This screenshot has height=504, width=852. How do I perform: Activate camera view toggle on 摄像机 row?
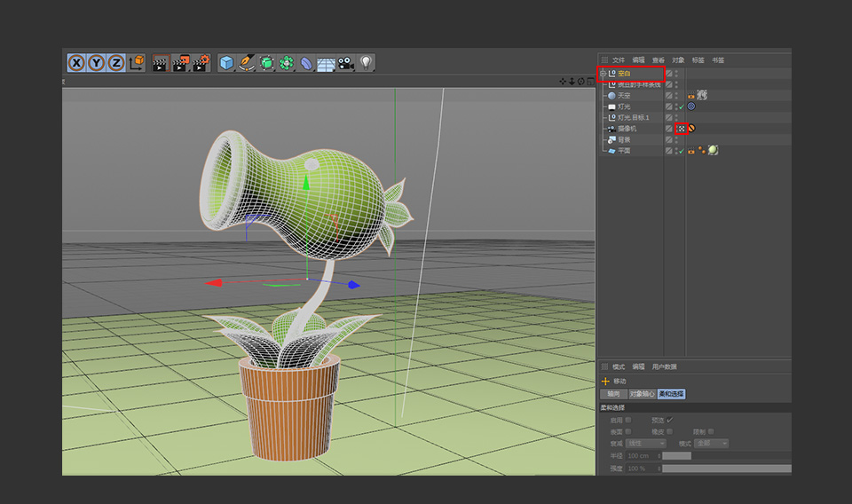[x=681, y=129]
